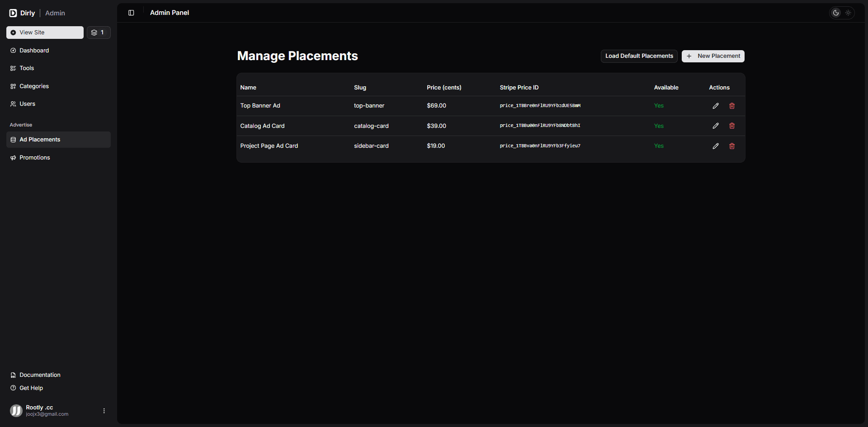The image size is (868, 427).
Task: Open the layers counter badge
Action: click(98, 33)
